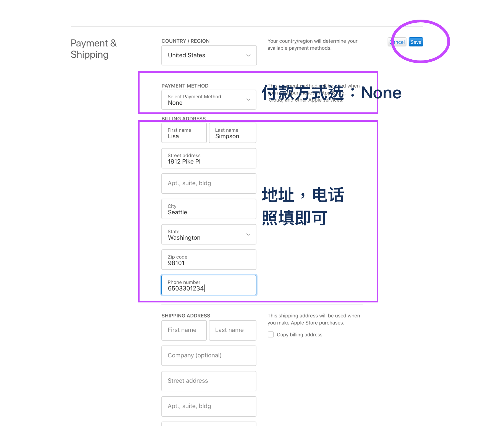488x448 pixels.
Task: Open the United States country dropdown
Action: (209, 55)
